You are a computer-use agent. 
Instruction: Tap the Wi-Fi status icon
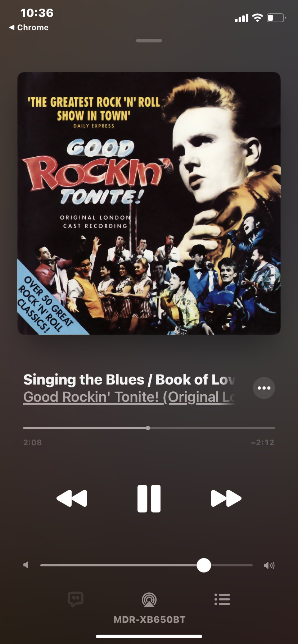257,18
